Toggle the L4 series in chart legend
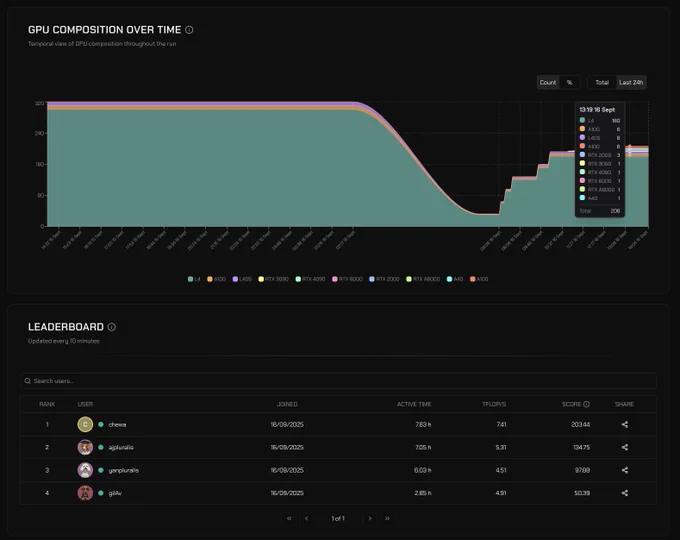The width and height of the screenshot is (680, 540). 194,279
